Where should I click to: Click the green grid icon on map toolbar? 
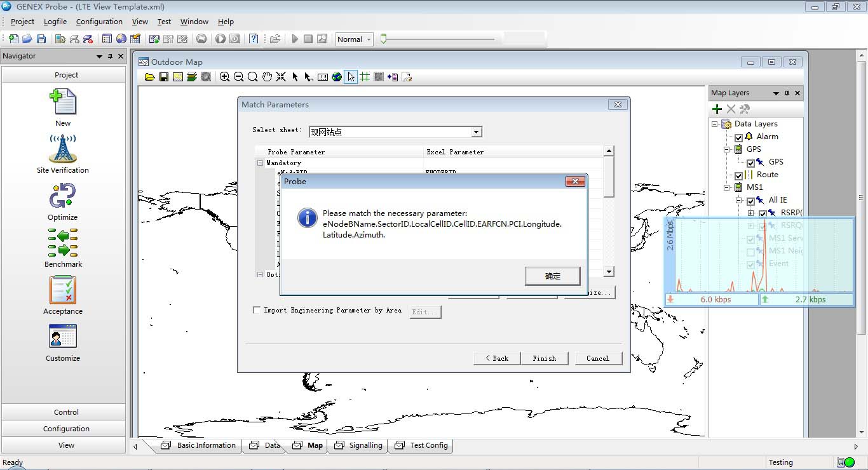point(365,77)
